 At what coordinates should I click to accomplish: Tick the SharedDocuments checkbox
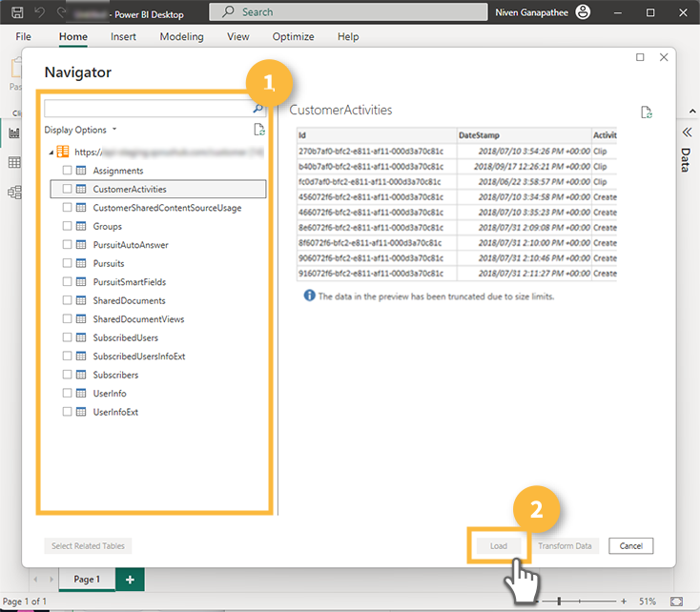[x=67, y=300]
